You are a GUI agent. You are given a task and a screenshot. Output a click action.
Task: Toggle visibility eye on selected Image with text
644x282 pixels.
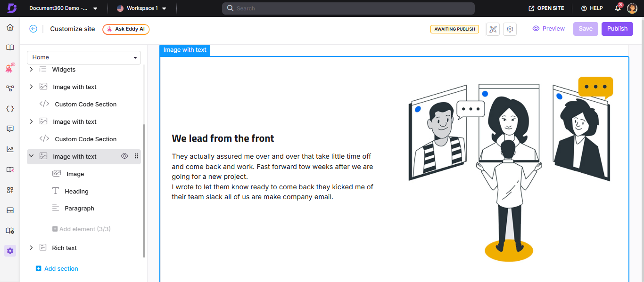click(x=124, y=156)
